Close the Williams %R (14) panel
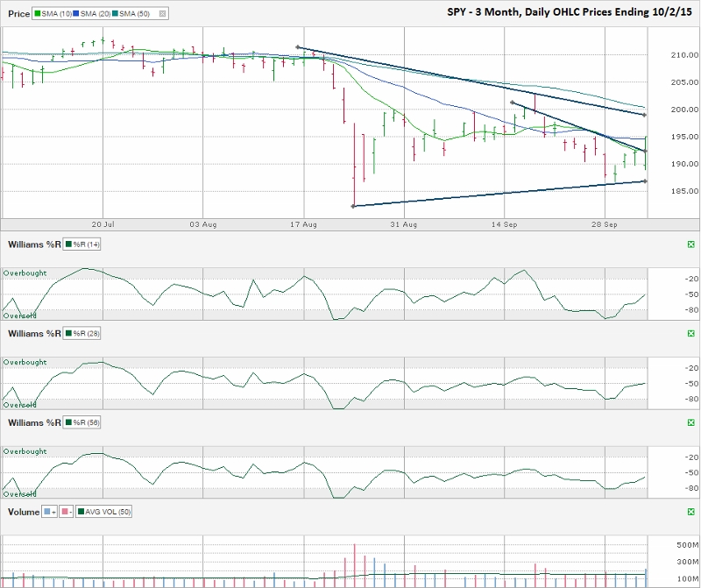701x588 pixels. (691, 244)
